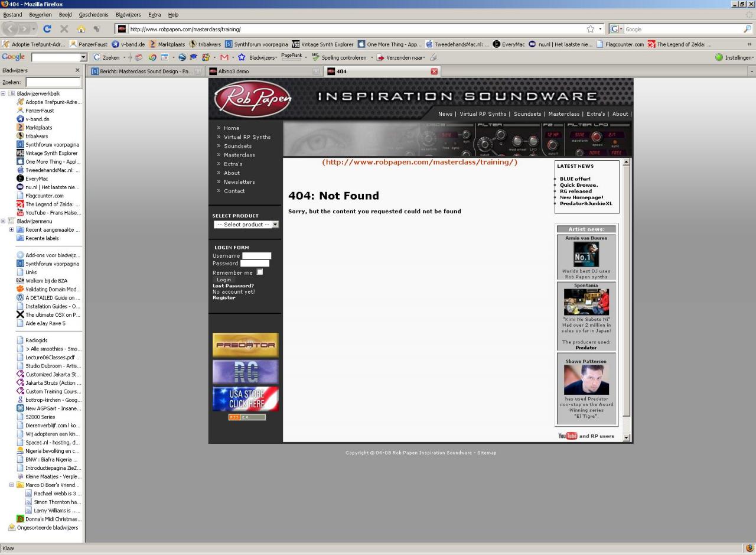Close the 404 tab
The image size is (756, 555).
point(434,72)
